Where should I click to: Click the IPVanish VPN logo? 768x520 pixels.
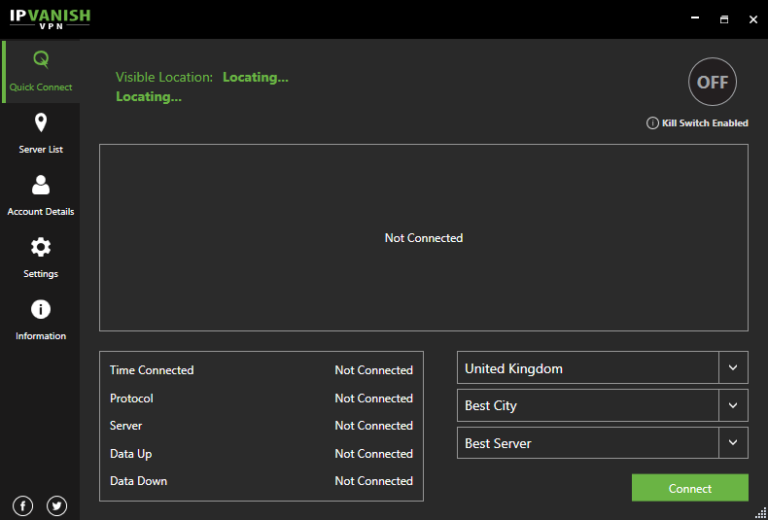[x=50, y=19]
